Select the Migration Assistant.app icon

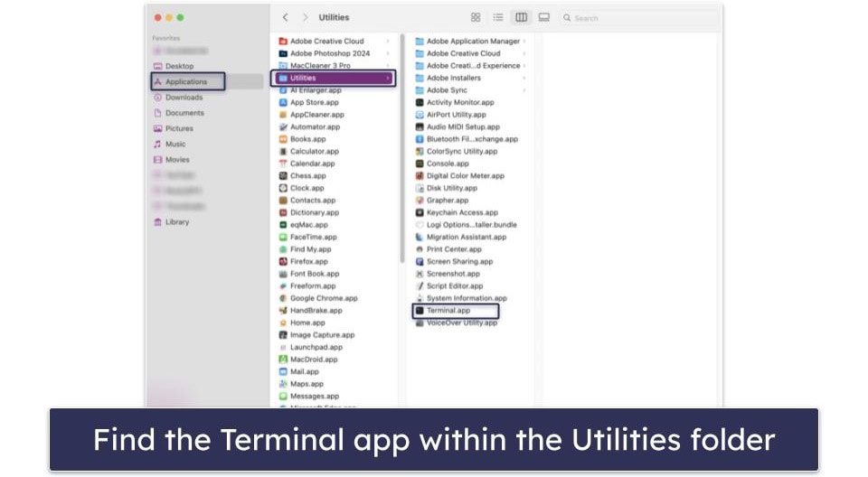pos(420,237)
